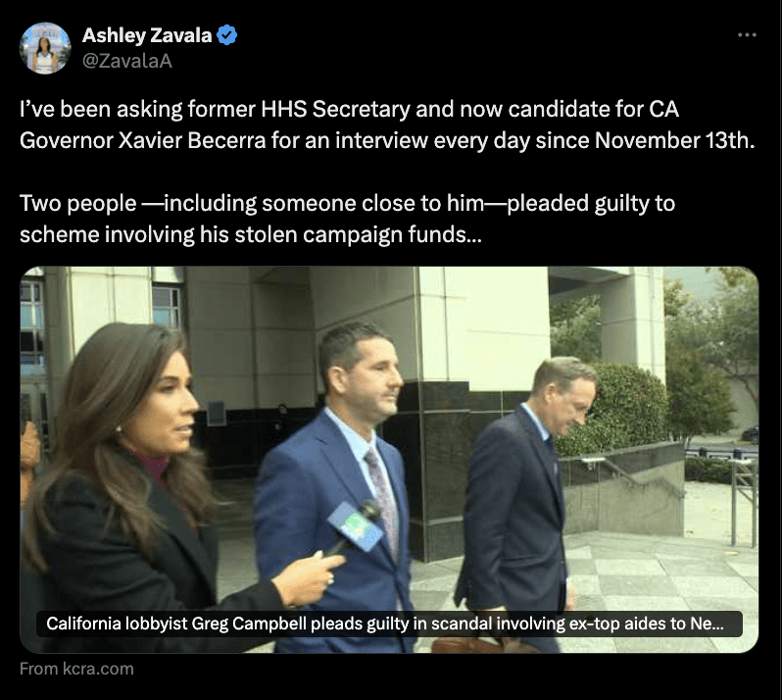This screenshot has height=700, width=782.
Task: Click the words 'November 13th' in the tweet
Action: pyautogui.click(x=675, y=141)
